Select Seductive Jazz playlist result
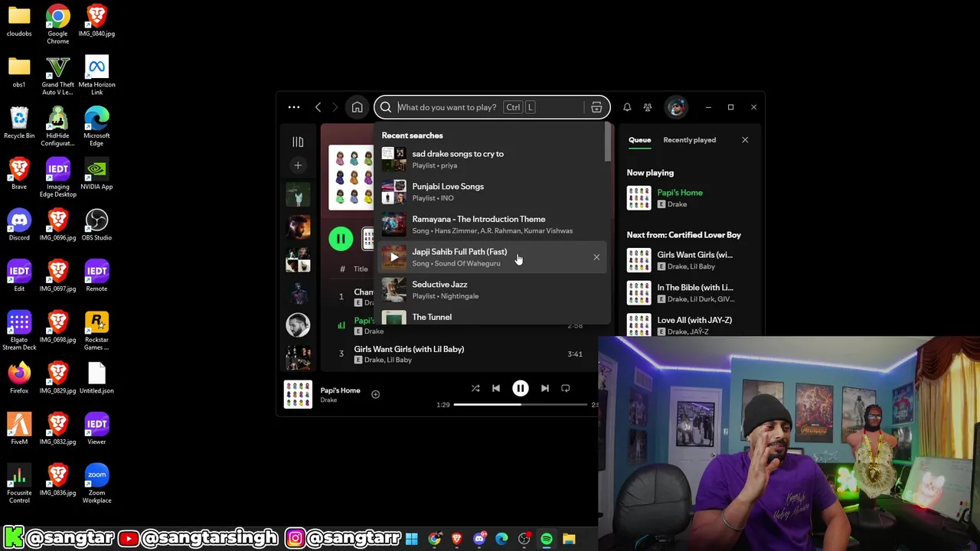This screenshot has height=551, width=980. point(494,290)
